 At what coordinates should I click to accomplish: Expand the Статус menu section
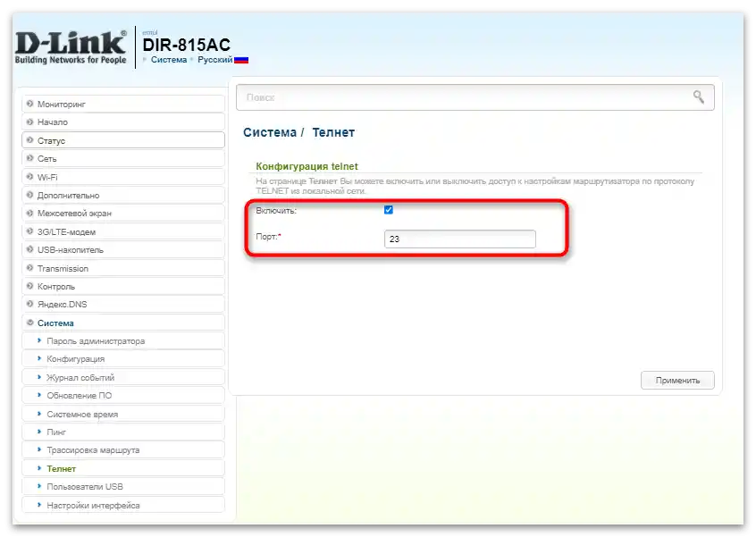coord(123,140)
